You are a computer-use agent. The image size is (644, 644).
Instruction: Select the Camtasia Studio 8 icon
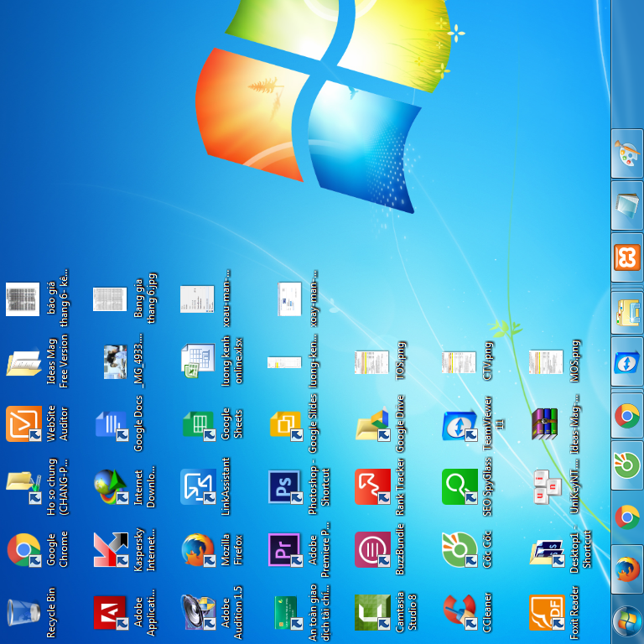pos(371,612)
